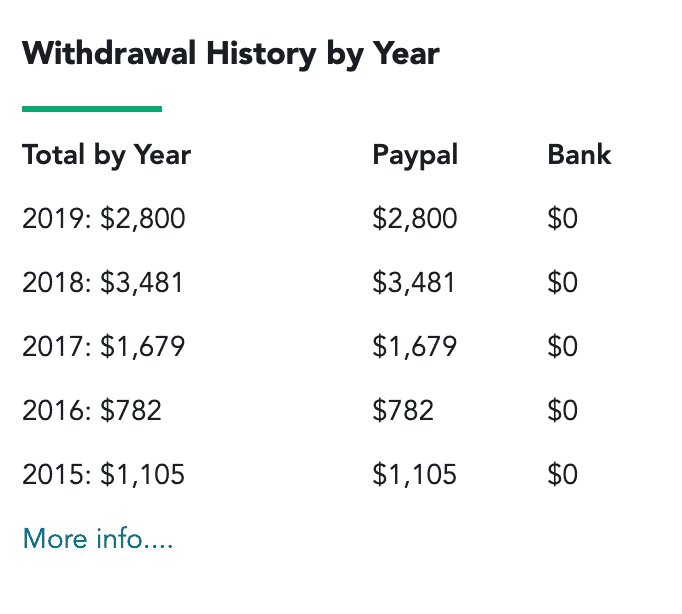Click the Paypal amount $3,481 for 2018
This screenshot has height=614, width=682.
414,283
